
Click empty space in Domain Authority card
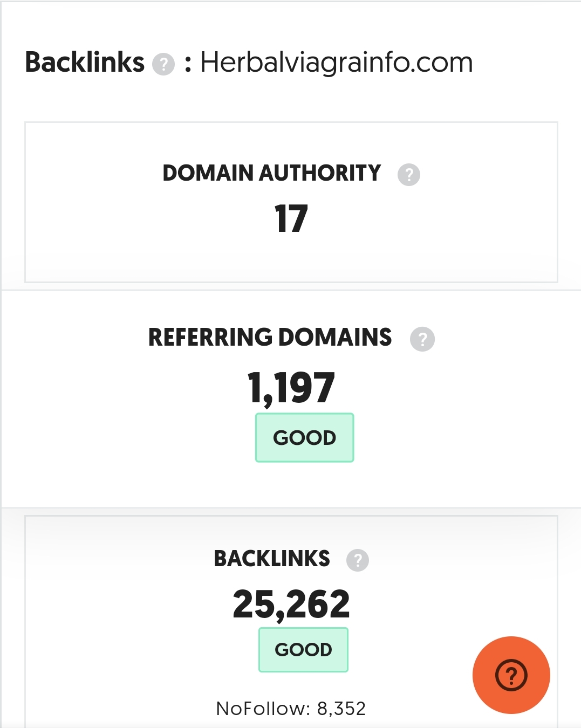pos(108,226)
